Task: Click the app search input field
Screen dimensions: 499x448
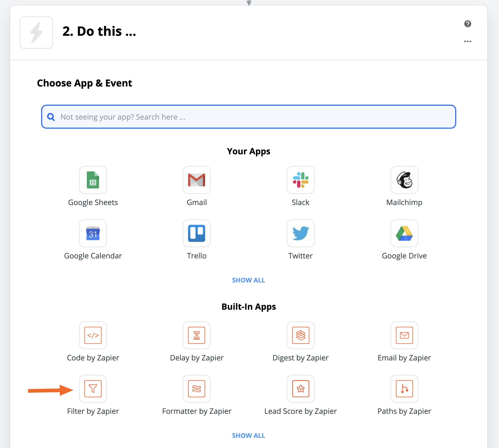Action: click(x=248, y=117)
